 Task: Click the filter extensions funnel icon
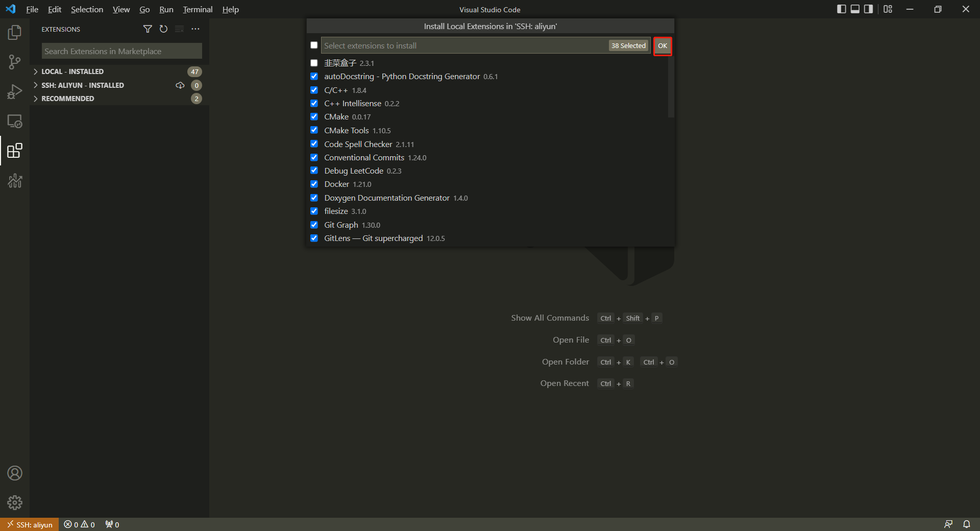[x=148, y=29]
